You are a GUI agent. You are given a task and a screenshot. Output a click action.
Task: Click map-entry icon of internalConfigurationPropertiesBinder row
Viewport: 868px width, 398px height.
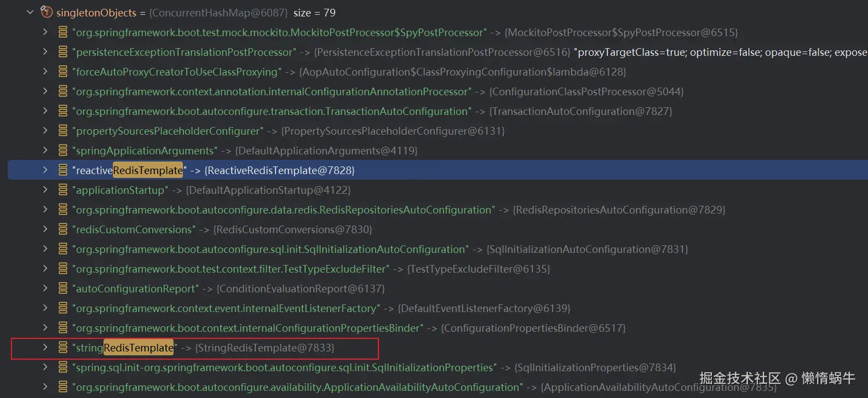click(63, 327)
